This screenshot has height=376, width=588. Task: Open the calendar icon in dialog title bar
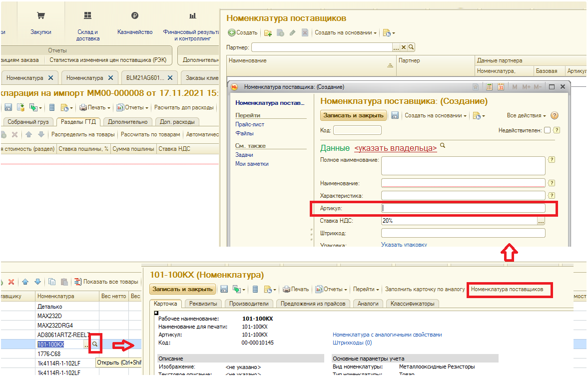(x=501, y=87)
